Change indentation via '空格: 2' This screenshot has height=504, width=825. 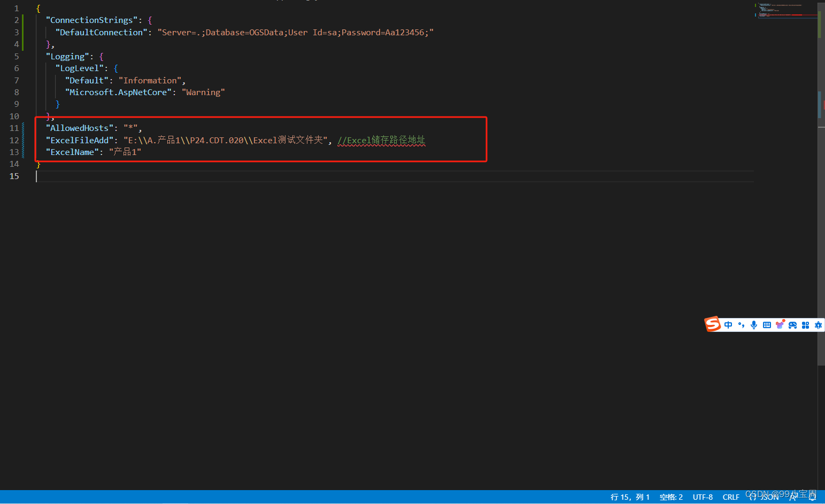[x=671, y=497]
